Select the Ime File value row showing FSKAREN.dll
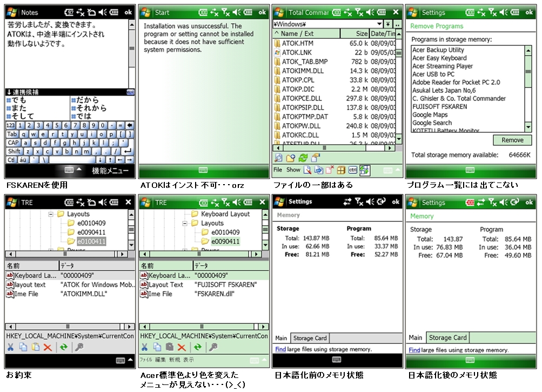542x392 pixels. click(x=204, y=294)
